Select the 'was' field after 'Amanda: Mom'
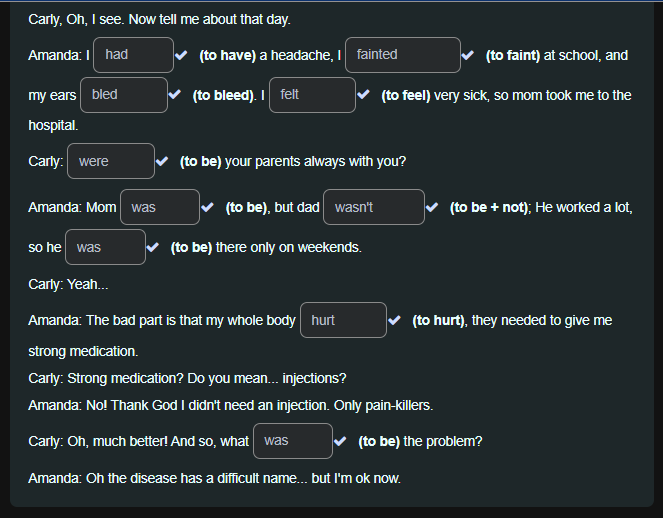 (159, 208)
